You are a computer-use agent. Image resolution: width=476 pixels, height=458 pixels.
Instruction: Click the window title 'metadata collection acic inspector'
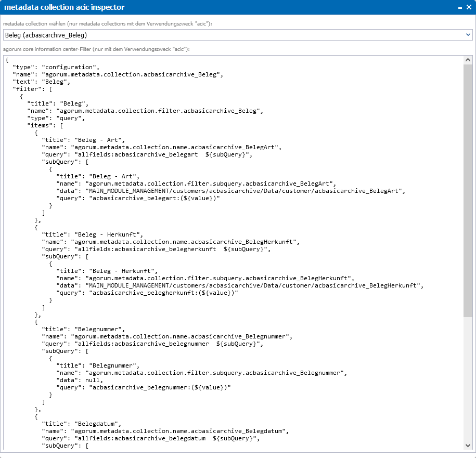click(65, 7)
